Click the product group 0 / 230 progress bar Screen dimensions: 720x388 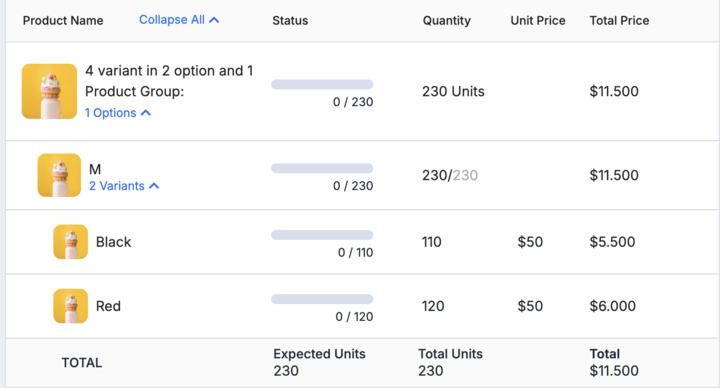point(322,84)
